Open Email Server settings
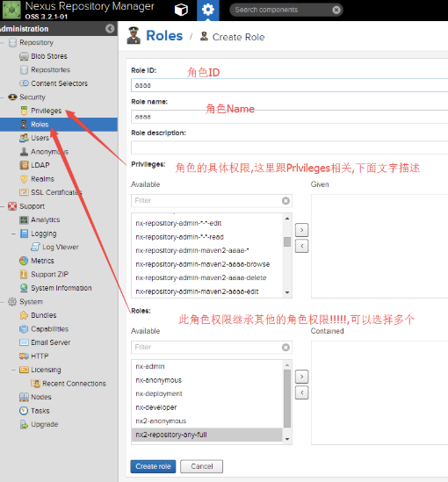Image resolution: width=448 pixels, height=482 pixels. click(50, 342)
